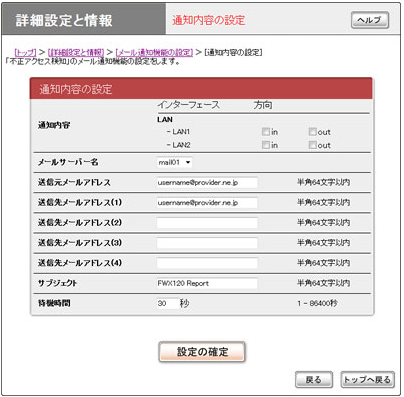This screenshot has height=397, width=404.
Task: Click the インターフェース column heading
Action: [188, 105]
